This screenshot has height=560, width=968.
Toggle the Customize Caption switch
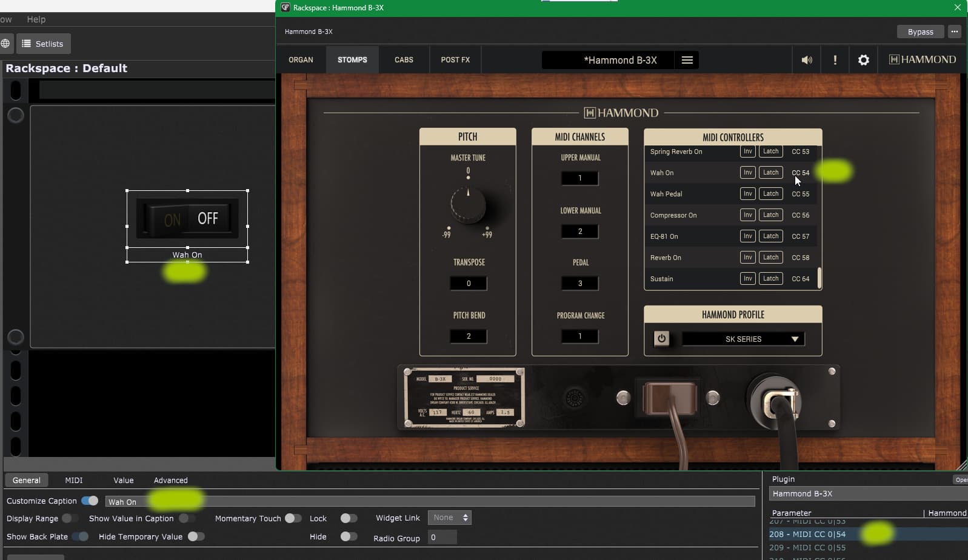coord(90,501)
